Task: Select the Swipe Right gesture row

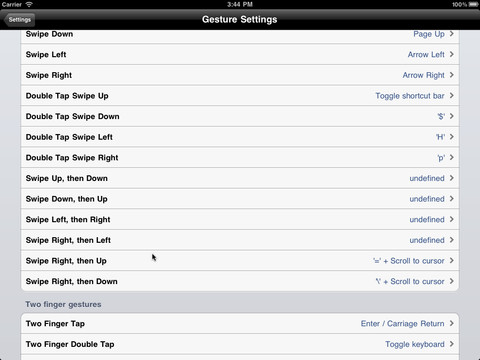Action: pyautogui.click(x=240, y=75)
